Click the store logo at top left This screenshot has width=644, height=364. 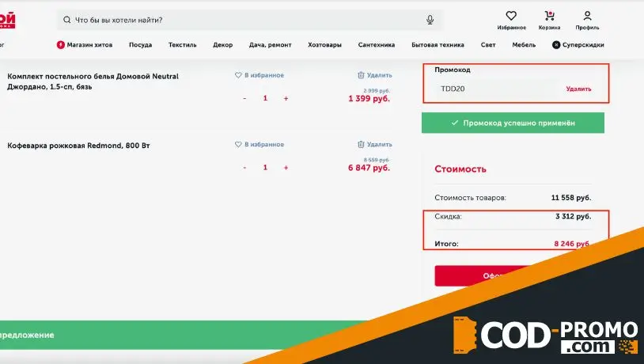pos(7,20)
